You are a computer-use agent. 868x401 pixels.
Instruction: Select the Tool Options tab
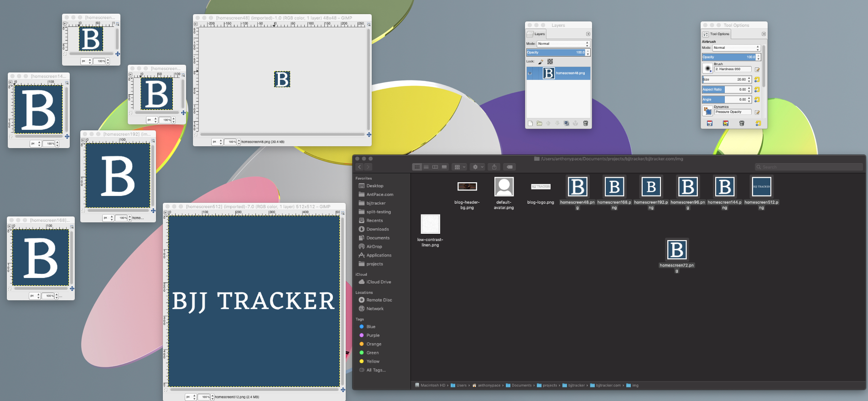(x=717, y=34)
